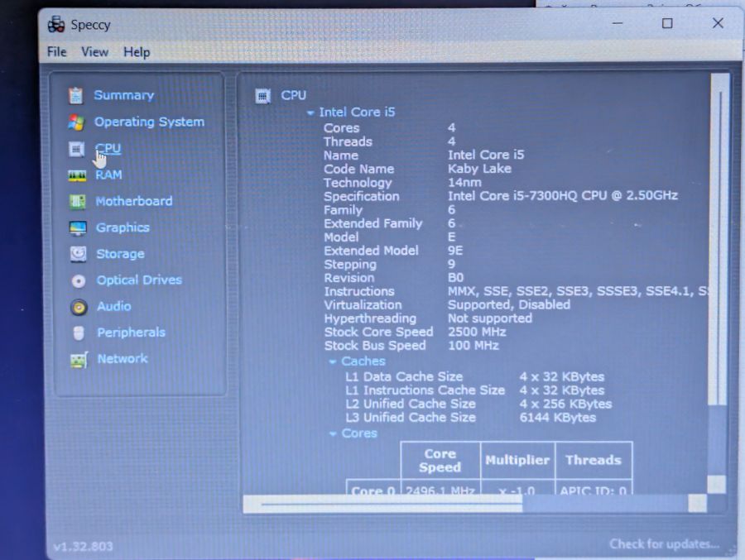This screenshot has width=745, height=560.
Task: Close the Speccy window
Action: click(x=719, y=23)
